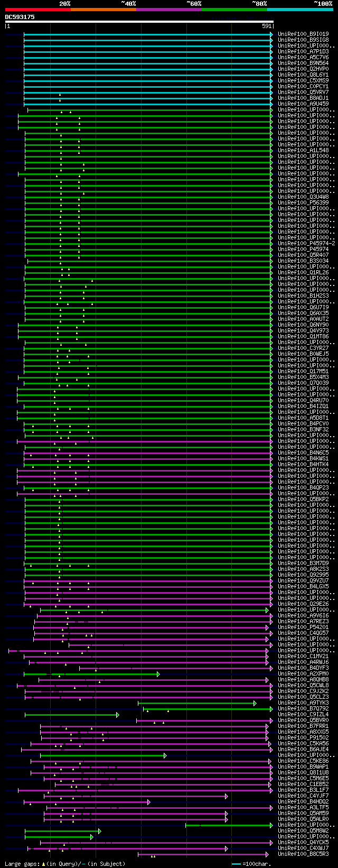338x868 pixels.
Task: Click the label UniRef100_Q4RU70
Action: (x=303, y=400)
